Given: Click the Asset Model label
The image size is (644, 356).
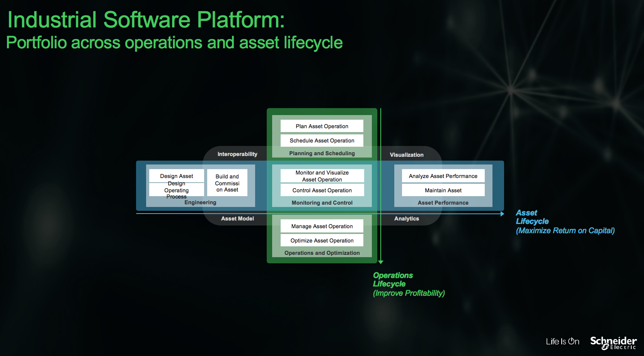Looking at the screenshot, I should (x=237, y=219).
